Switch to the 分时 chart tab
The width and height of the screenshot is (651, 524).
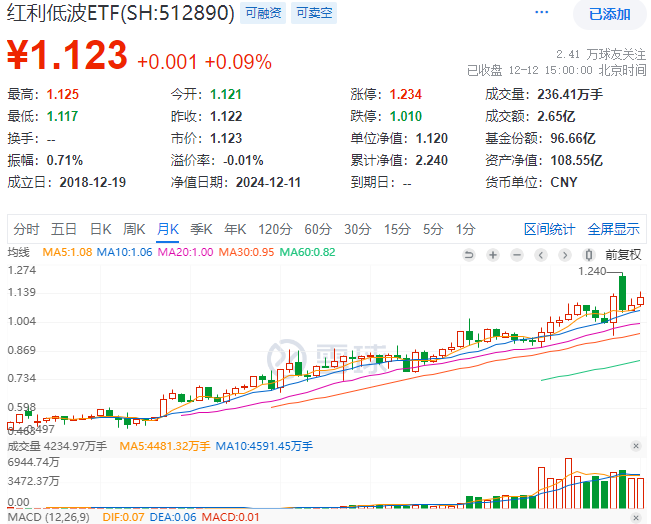click(x=26, y=229)
